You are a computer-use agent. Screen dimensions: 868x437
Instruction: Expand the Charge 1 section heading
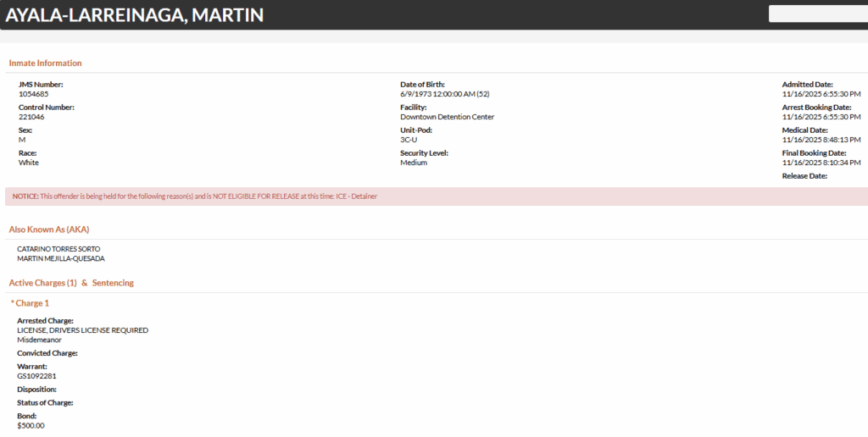[31, 303]
